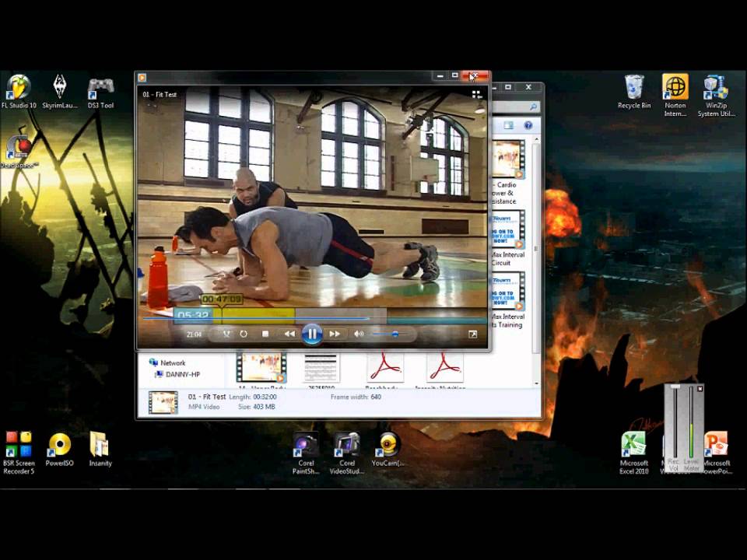Click the Explorer search magnifier icon
747x560 pixels.
pos(534,107)
